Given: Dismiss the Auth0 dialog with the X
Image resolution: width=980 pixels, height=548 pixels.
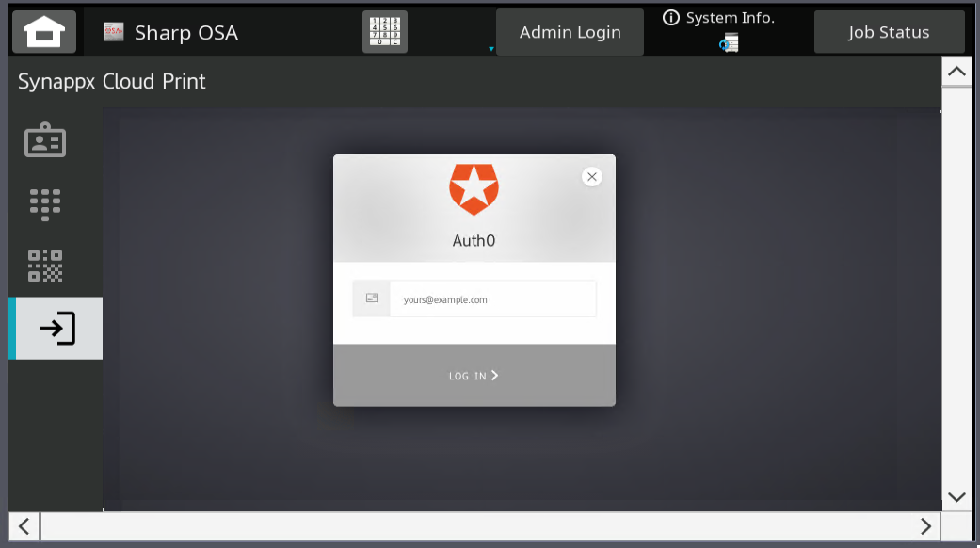Looking at the screenshot, I should (592, 176).
